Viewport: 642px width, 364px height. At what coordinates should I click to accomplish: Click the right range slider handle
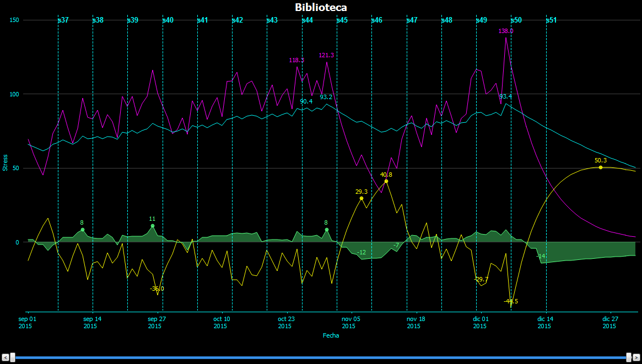(x=629, y=357)
